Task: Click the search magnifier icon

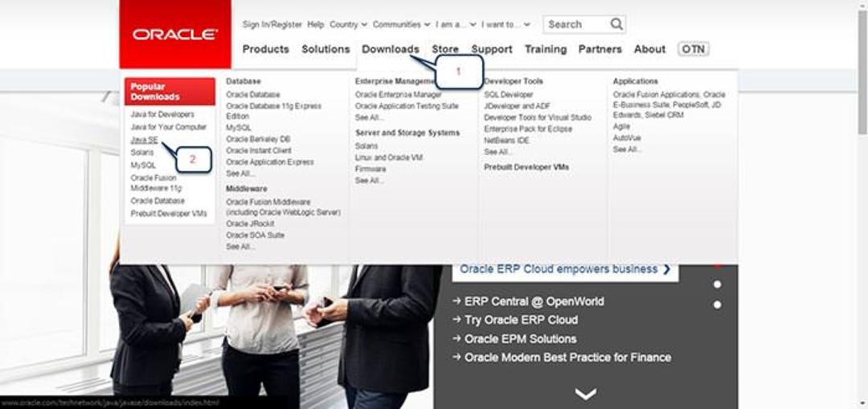Action: coord(616,24)
